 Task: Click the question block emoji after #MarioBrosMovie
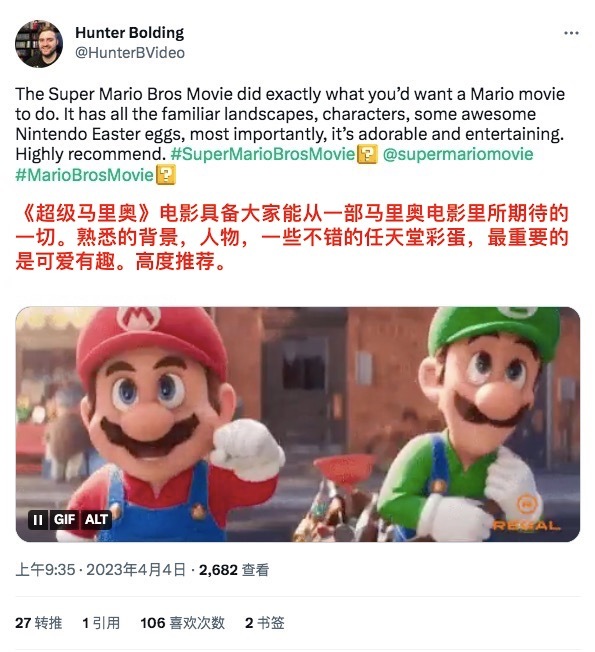(x=166, y=175)
